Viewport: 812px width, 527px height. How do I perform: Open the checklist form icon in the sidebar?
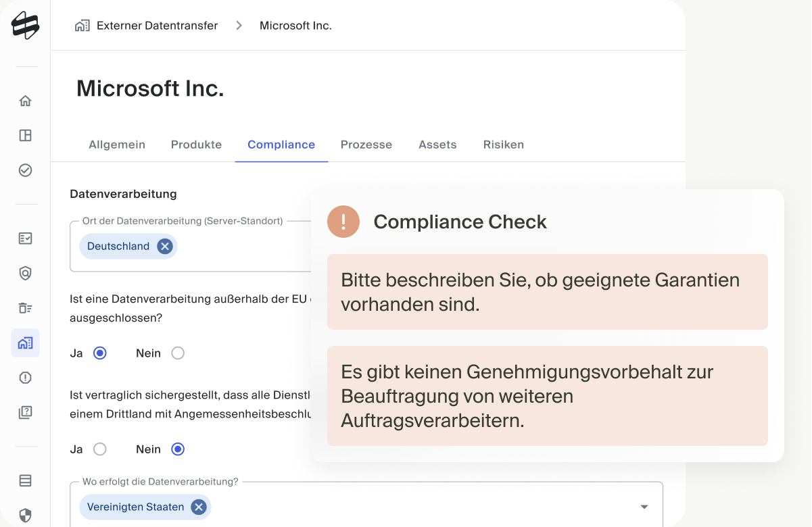tap(25, 239)
